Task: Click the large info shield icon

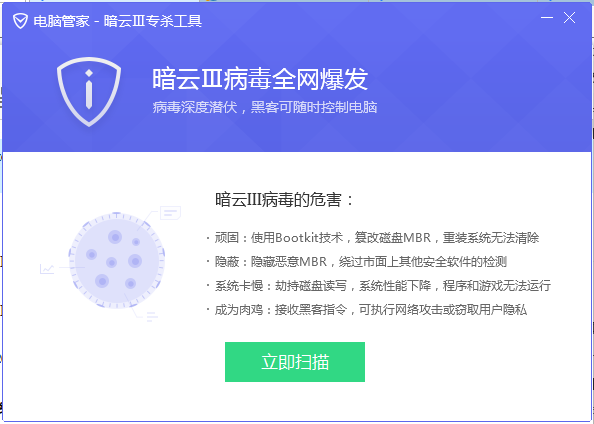Action: coord(89,92)
